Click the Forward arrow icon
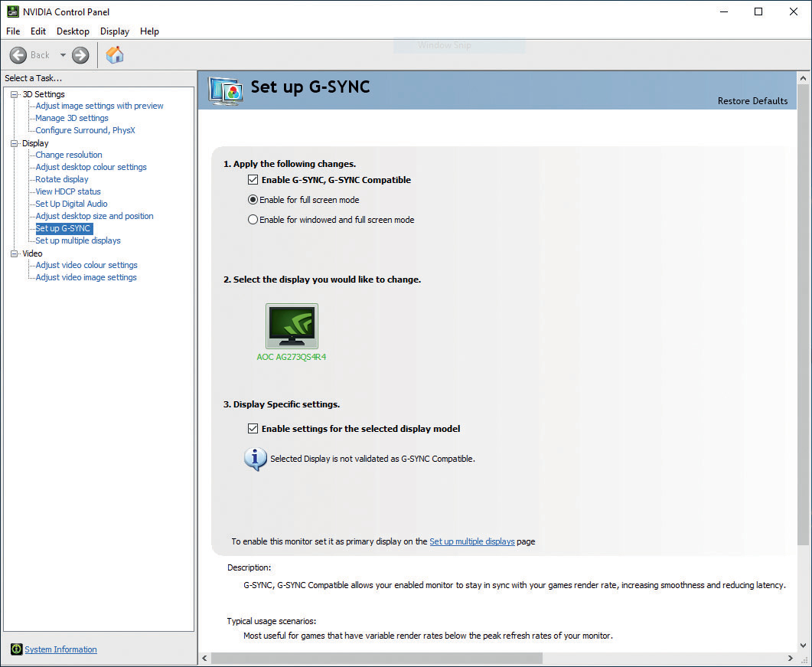 tap(80, 55)
